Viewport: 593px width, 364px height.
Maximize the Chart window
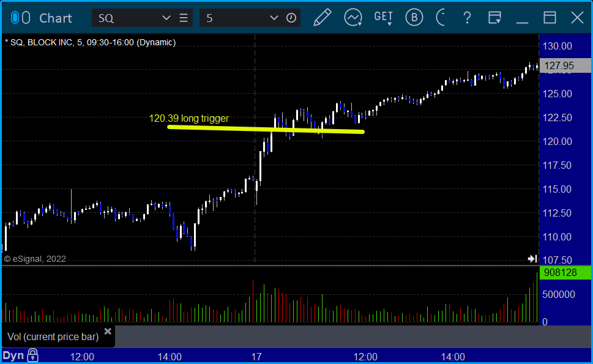(x=550, y=18)
